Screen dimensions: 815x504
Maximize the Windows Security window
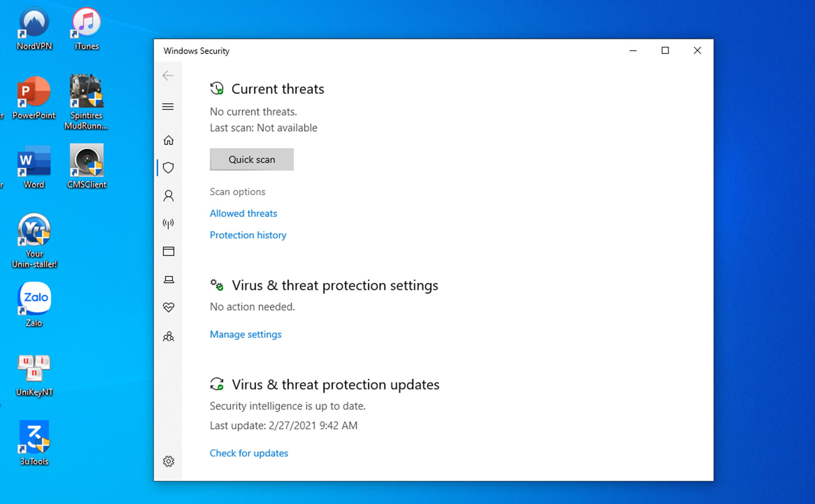665,51
